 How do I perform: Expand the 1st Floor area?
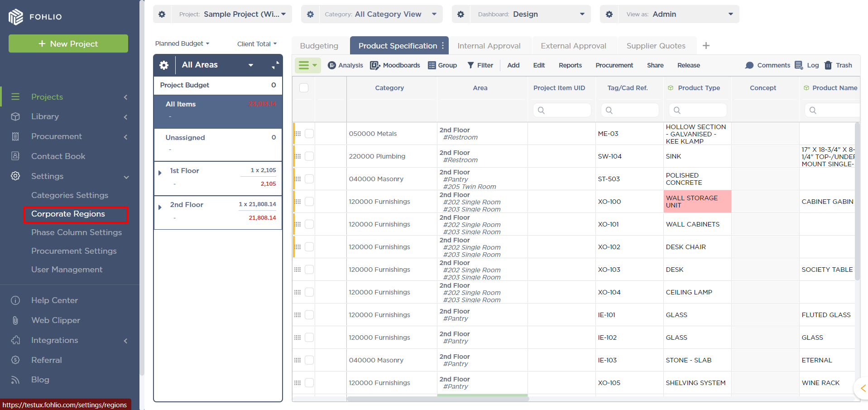[160, 173]
